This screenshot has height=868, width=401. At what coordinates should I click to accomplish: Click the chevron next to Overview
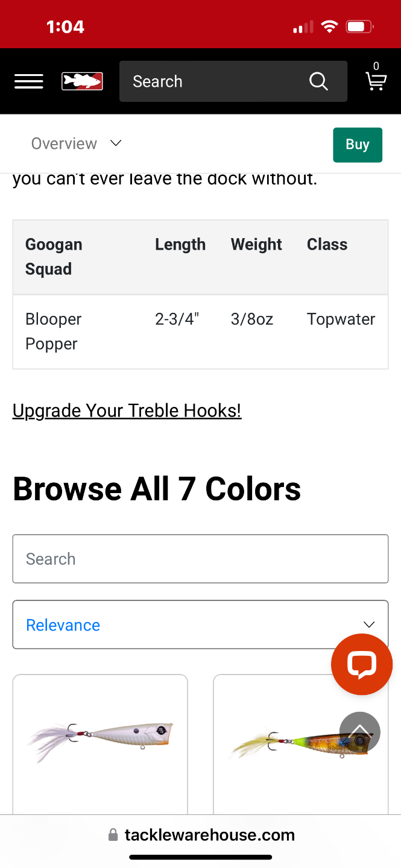(116, 143)
